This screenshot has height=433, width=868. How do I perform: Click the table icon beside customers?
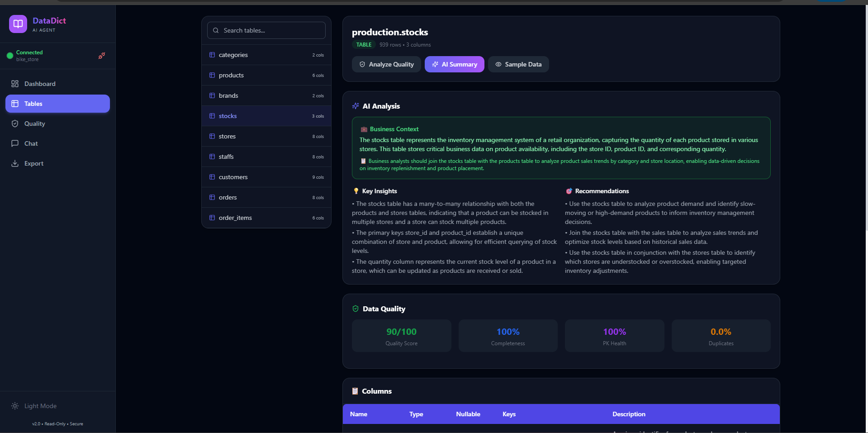pos(212,177)
